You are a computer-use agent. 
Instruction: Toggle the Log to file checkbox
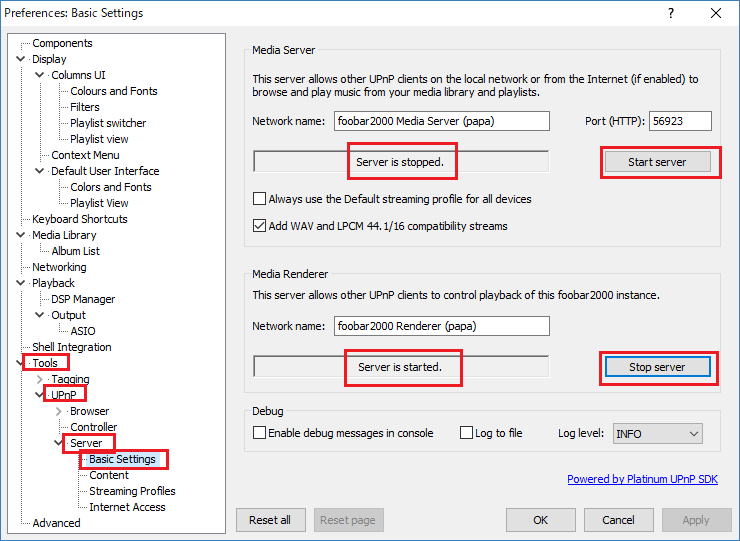(466, 433)
